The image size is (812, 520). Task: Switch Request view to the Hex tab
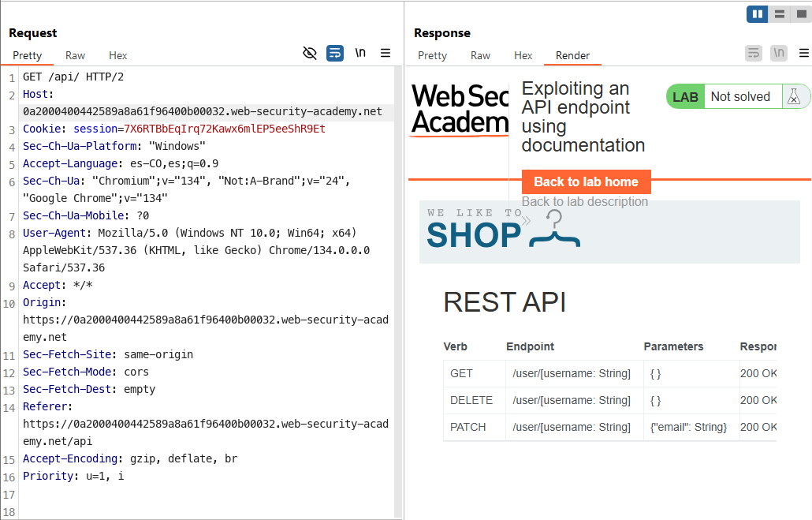[x=118, y=55]
